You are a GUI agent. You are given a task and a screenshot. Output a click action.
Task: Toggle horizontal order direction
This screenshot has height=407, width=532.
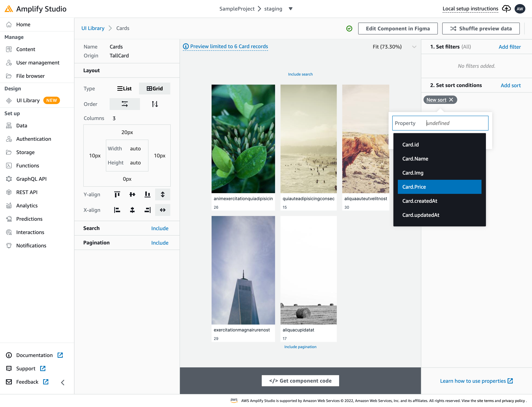click(125, 104)
